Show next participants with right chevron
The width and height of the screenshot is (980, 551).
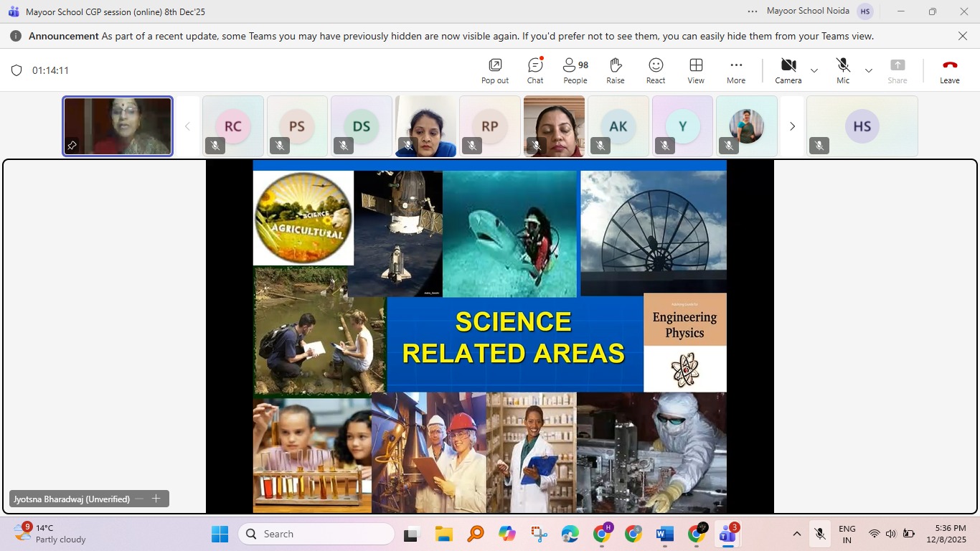[792, 126]
